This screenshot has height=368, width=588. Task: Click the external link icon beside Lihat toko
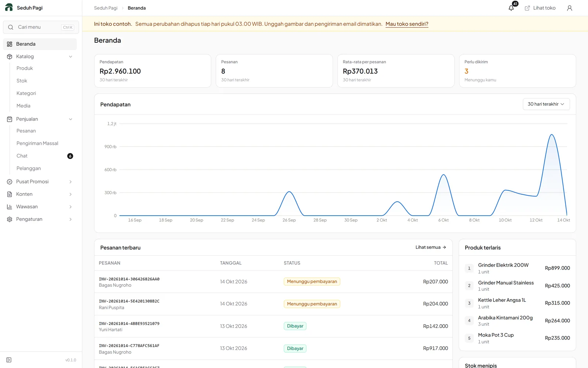[527, 8]
